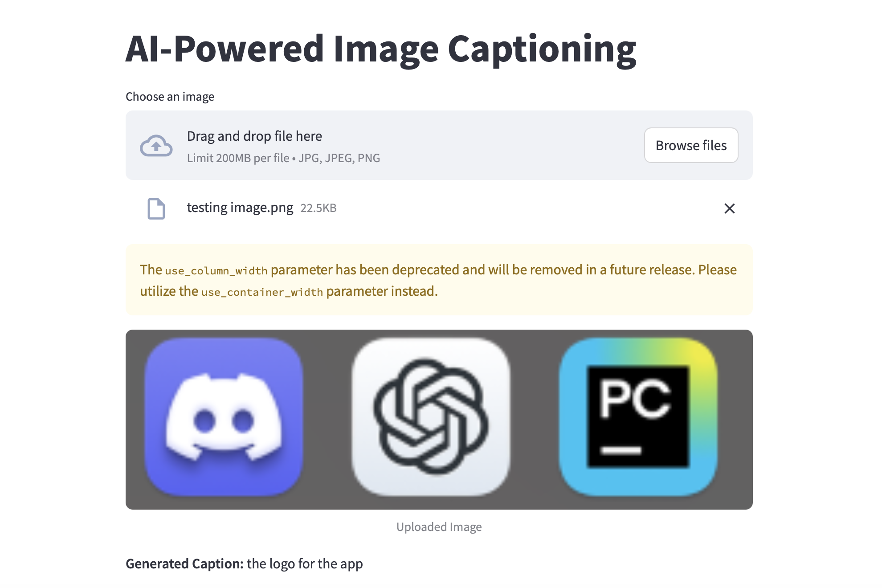Click the yellow deprecation warning box
882x588 pixels.
(439, 280)
